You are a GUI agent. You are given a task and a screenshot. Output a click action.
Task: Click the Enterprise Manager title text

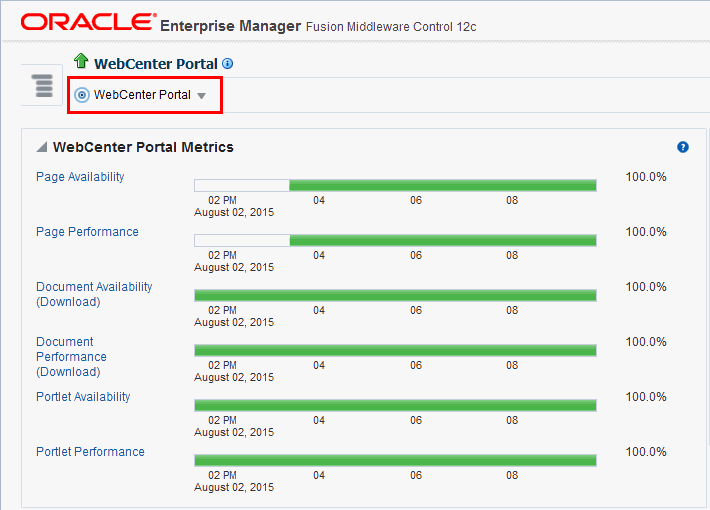(230, 26)
